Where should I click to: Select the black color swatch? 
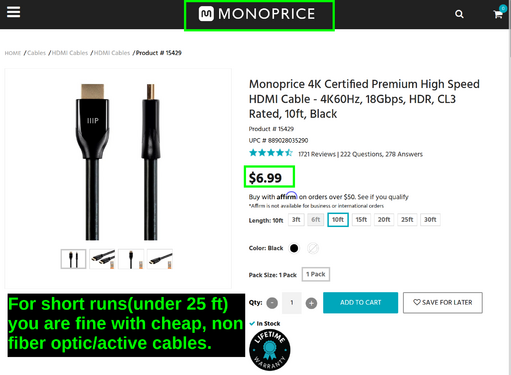click(294, 248)
